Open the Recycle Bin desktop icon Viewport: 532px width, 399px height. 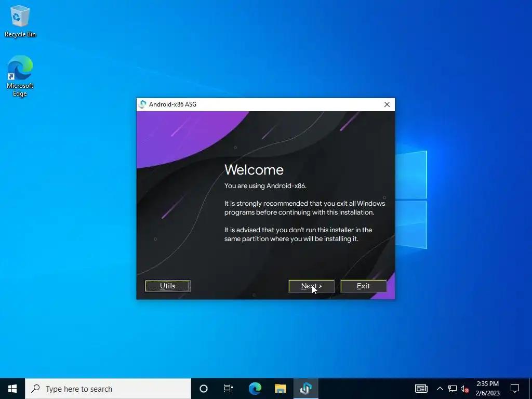pos(20,21)
